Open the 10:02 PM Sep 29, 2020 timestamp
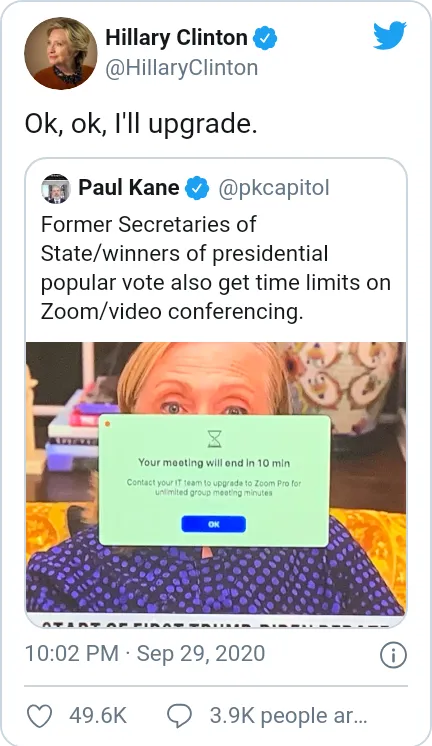The height and width of the screenshot is (746, 432). pos(145,654)
